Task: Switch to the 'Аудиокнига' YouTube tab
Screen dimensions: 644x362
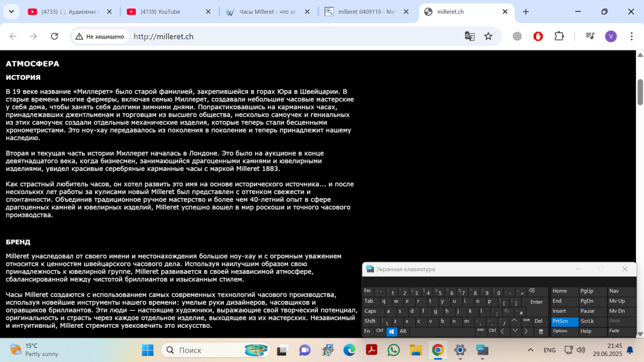Action: [70, 12]
